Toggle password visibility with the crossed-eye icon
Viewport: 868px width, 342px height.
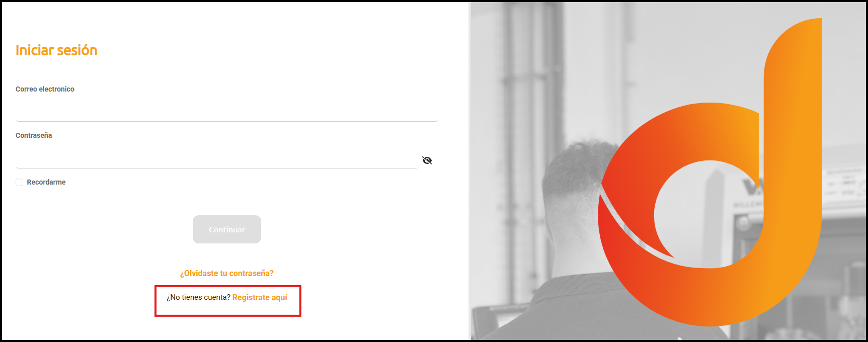coord(427,160)
